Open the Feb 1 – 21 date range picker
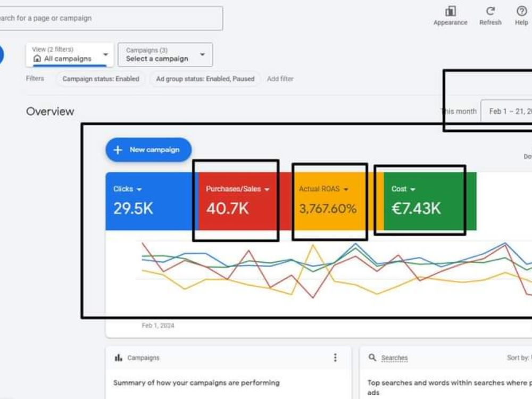 pyautogui.click(x=507, y=111)
